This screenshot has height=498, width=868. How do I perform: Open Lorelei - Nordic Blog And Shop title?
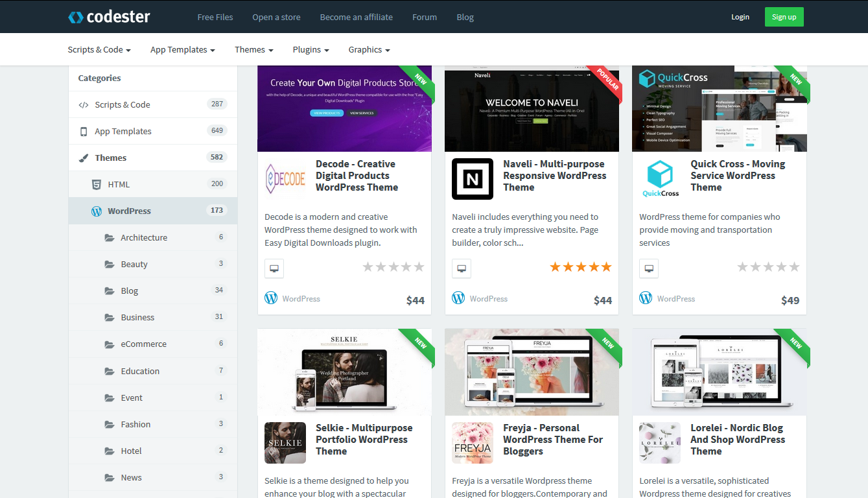tap(738, 440)
